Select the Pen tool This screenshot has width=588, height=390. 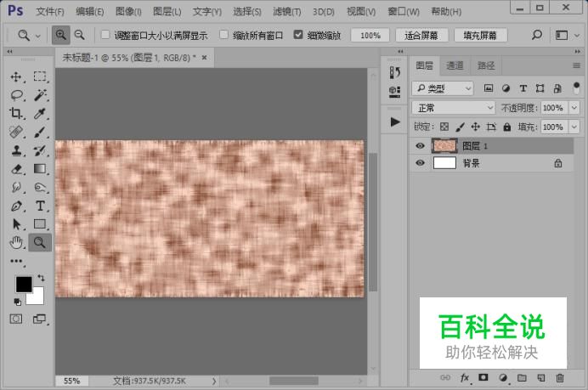coord(16,206)
